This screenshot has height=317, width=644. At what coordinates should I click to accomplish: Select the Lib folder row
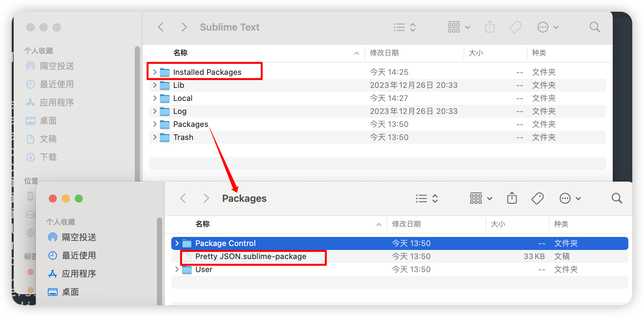(378, 85)
